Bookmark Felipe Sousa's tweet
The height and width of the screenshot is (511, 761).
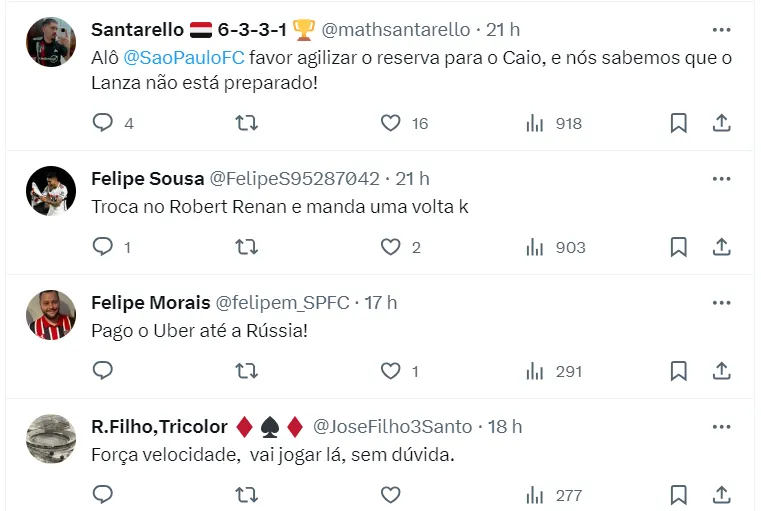pos(678,247)
